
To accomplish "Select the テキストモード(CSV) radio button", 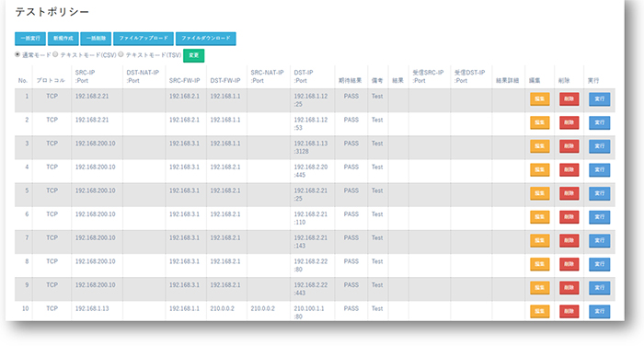I will (55, 54).
